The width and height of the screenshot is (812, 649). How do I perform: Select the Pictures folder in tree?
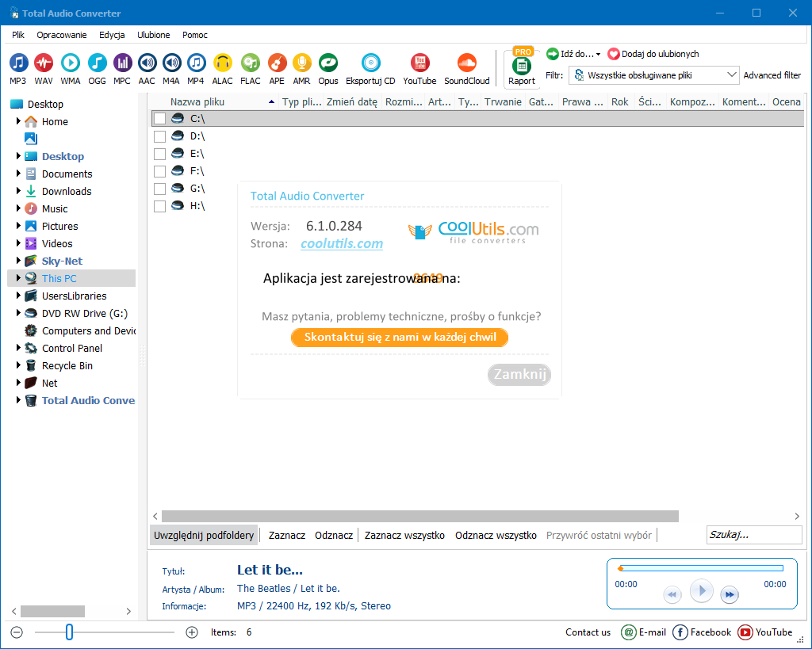(60, 226)
